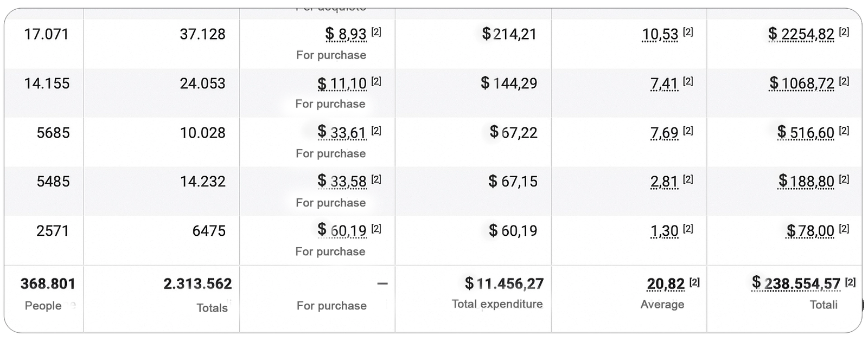The width and height of the screenshot is (868, 342).
Task: Open the $ 78,00 underlined value
Action: 810,231
